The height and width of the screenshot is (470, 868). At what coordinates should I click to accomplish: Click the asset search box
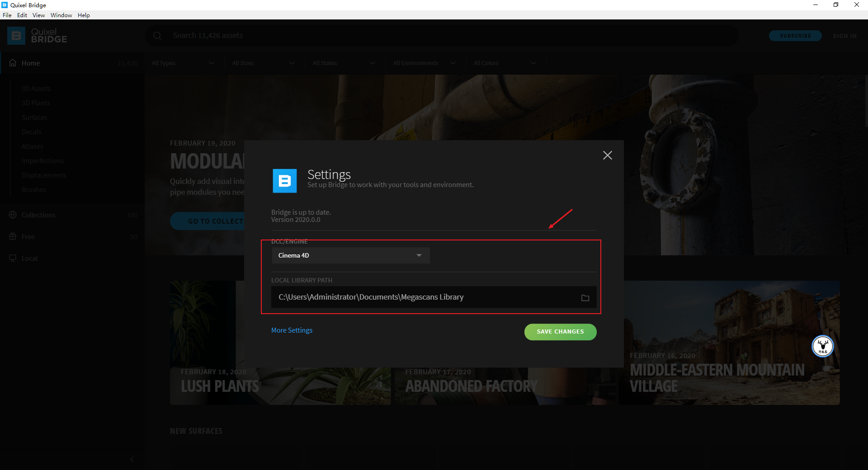[441, 36]
